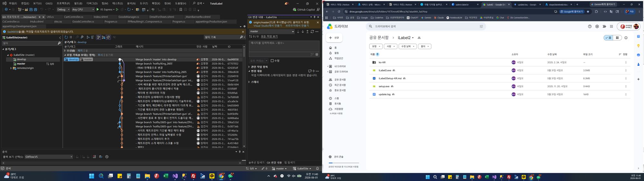Click the 모든 커밋 보기 link
Image resolution: width=644 pixels, height=181 pixels.
tap(269, 37)
